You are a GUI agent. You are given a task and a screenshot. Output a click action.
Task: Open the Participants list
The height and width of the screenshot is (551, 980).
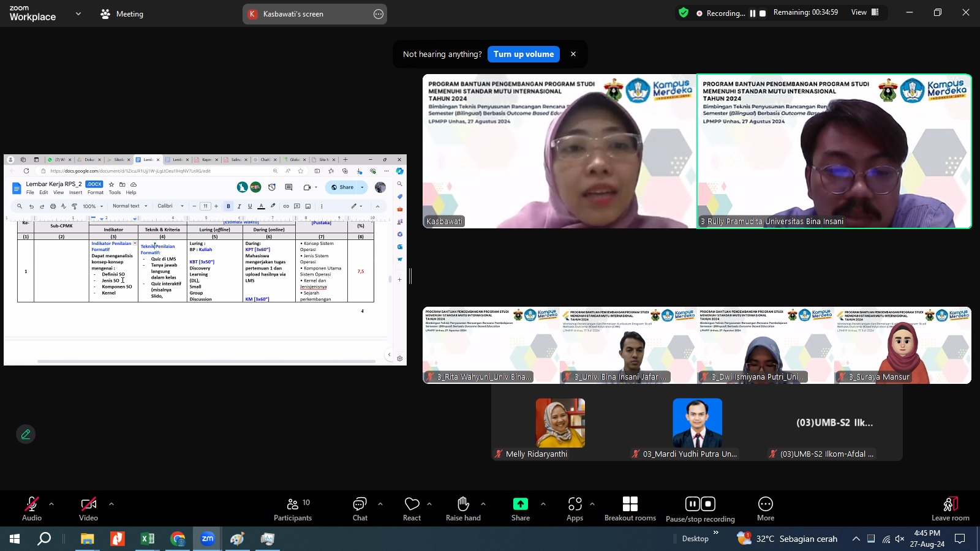(293, 508)
